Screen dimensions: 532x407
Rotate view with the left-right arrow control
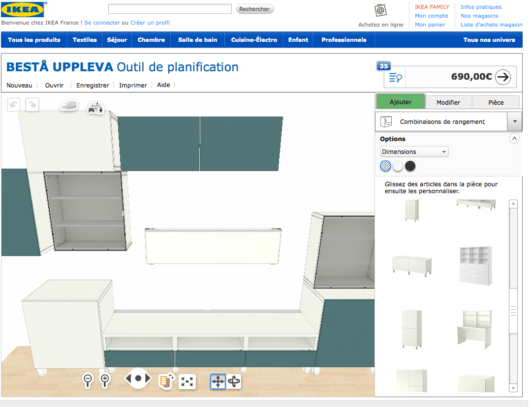[x=138, y=378]
